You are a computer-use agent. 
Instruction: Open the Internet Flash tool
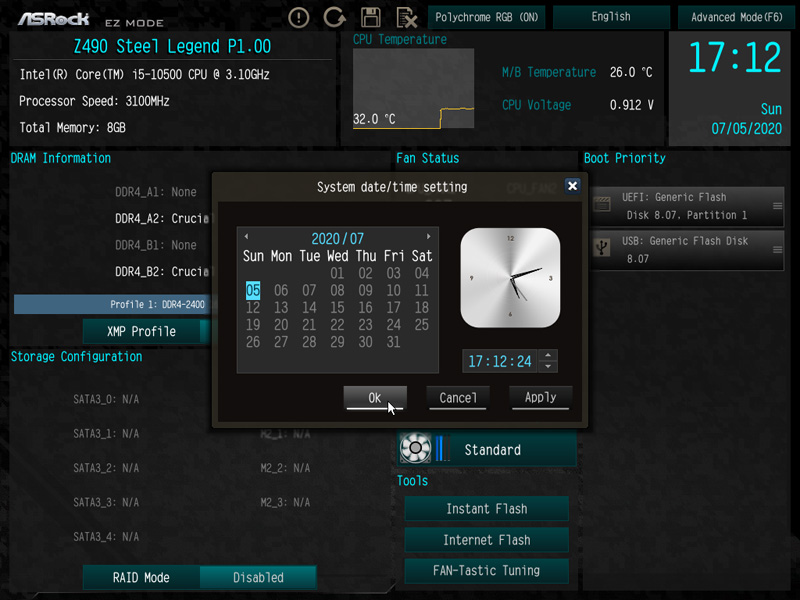pyautogui.click(x=487, y=540)
